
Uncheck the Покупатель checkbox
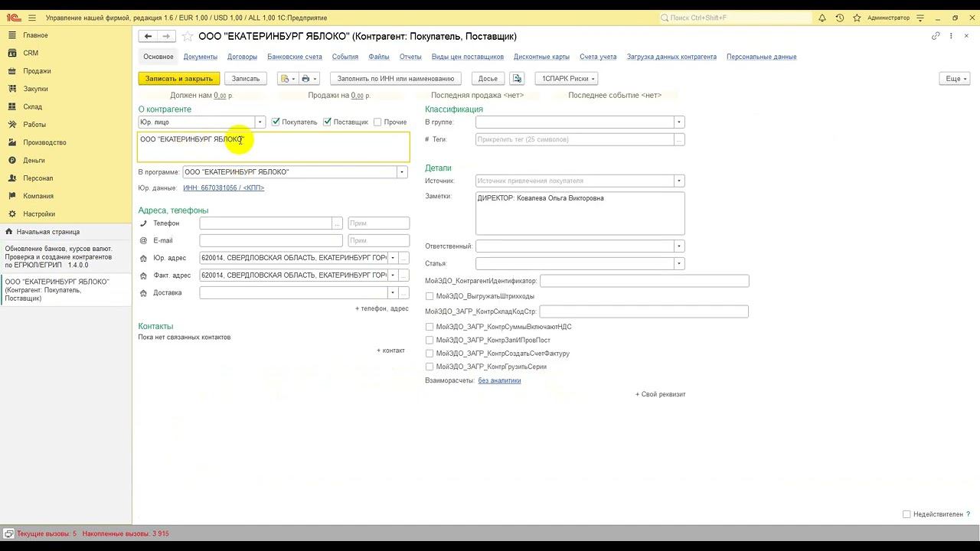click(276, 122)
